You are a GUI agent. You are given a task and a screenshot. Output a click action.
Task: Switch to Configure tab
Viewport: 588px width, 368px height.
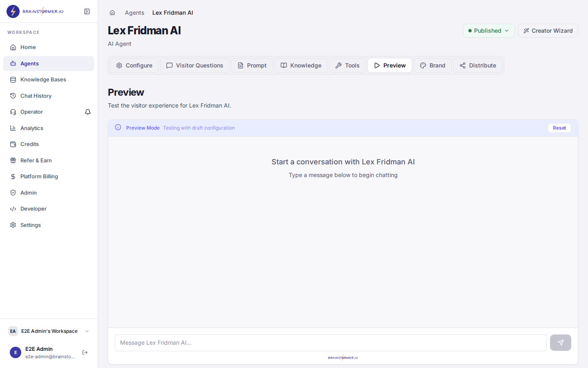134,65
